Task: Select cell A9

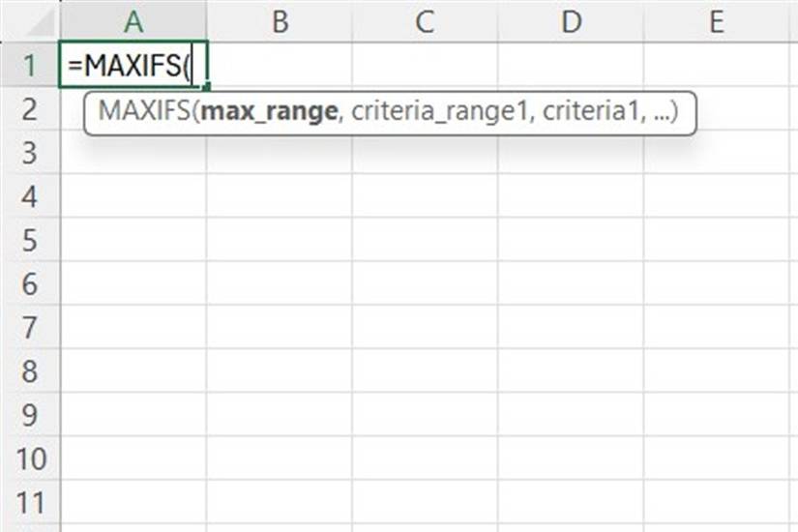Action: [133, 415]
